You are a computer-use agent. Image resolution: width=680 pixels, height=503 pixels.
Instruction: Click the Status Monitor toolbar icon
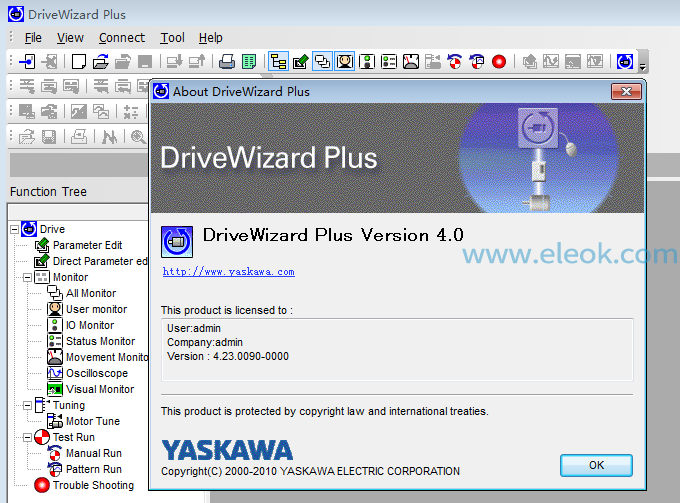tap(389, 62)
